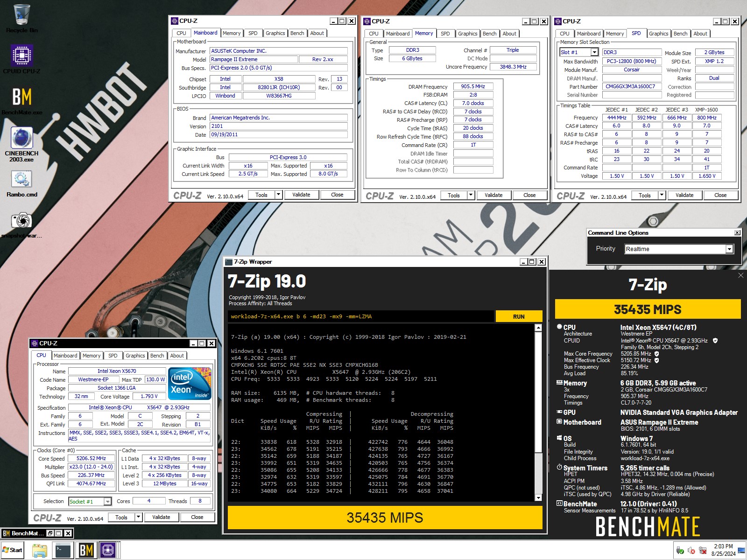Open Windows Explorer from the taskbar
Viewport: 747px width, 560px height.
pos(40,550)
